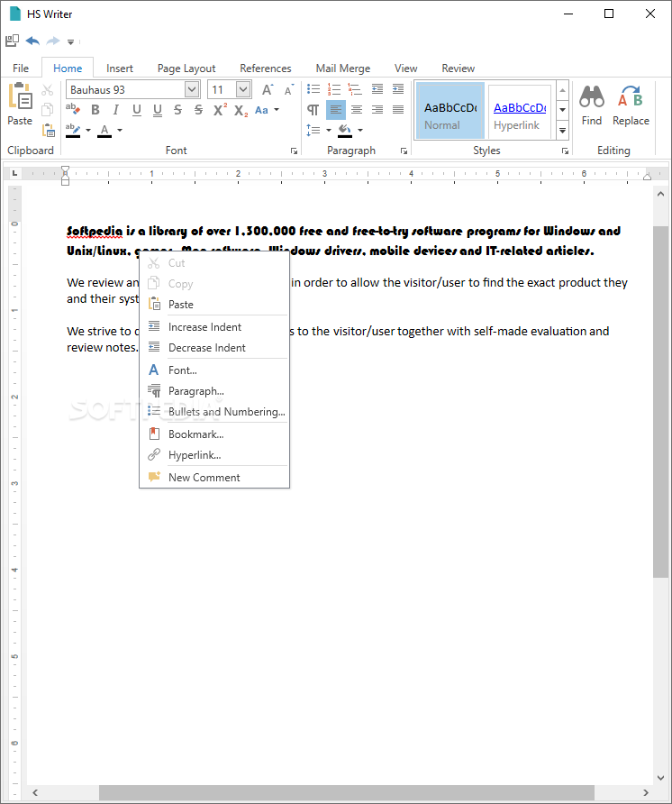Click the Styles gallery down arrow

point(562,110)
